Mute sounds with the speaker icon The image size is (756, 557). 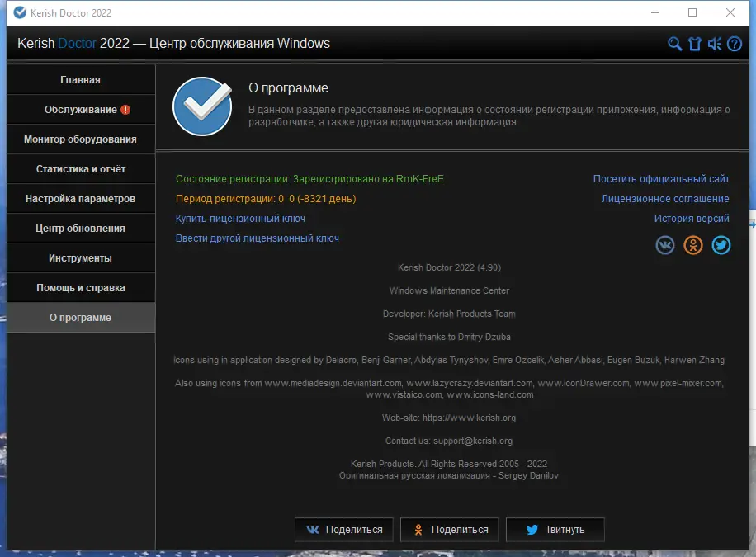715,44
